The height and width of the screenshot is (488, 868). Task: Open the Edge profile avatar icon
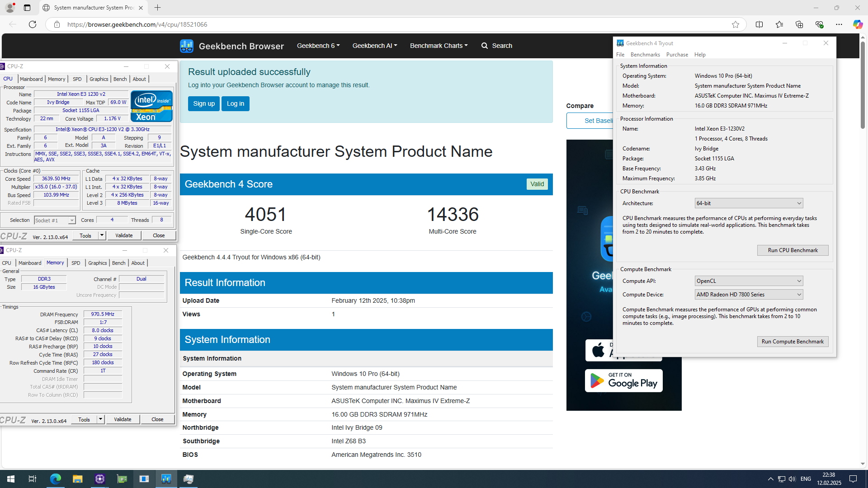point(9,8)
